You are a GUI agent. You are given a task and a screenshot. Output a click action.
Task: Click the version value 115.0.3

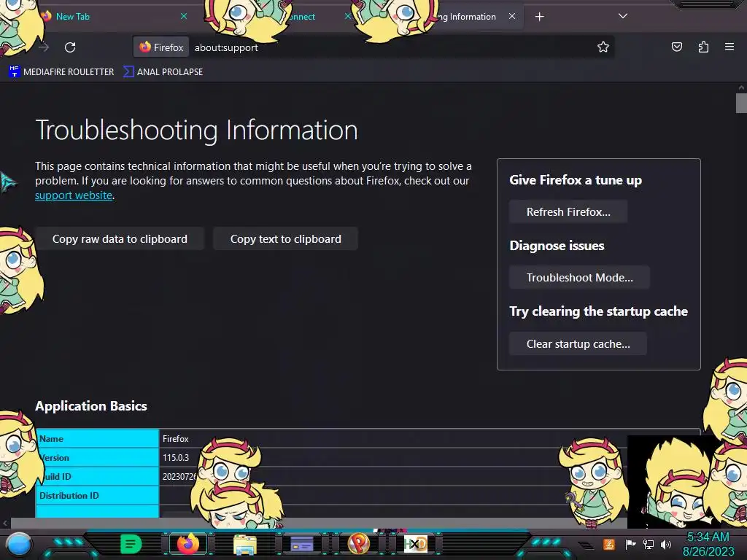175,458
